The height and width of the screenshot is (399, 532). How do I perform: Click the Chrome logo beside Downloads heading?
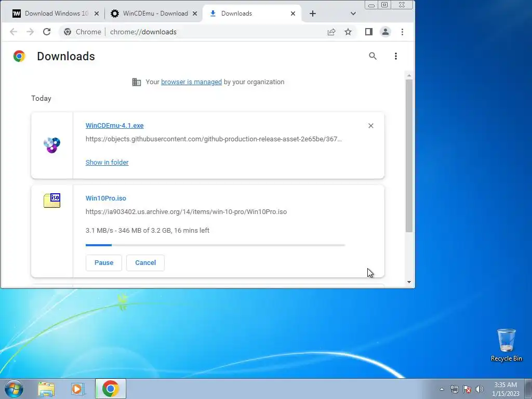click(x=19, y=56)
